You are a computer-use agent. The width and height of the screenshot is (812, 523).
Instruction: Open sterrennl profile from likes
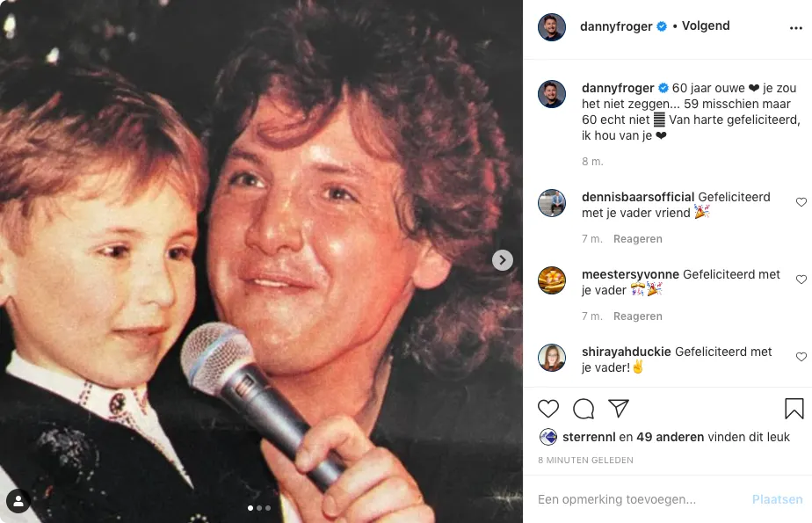pyautogui.click(x=589, y=437)
